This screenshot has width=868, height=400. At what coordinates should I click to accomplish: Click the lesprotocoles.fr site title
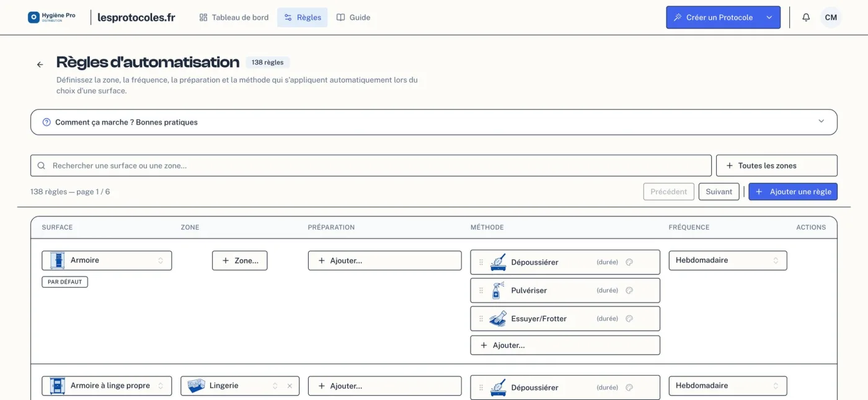point(136,17)
